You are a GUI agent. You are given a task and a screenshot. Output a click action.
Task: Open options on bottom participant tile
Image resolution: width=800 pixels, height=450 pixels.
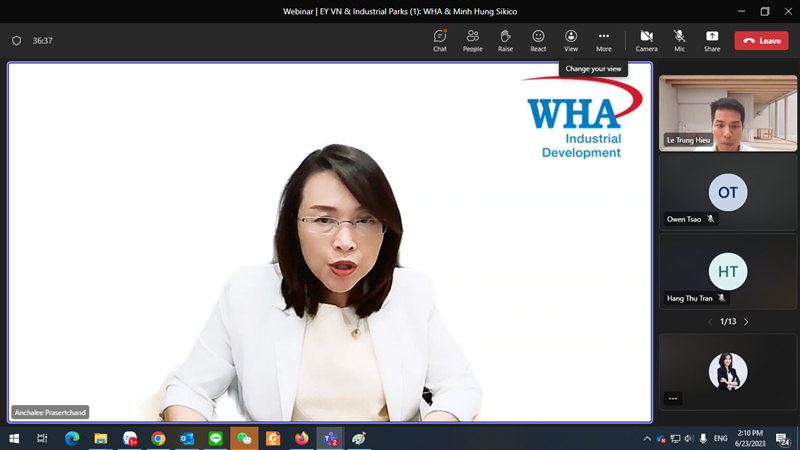coord(673,398)
